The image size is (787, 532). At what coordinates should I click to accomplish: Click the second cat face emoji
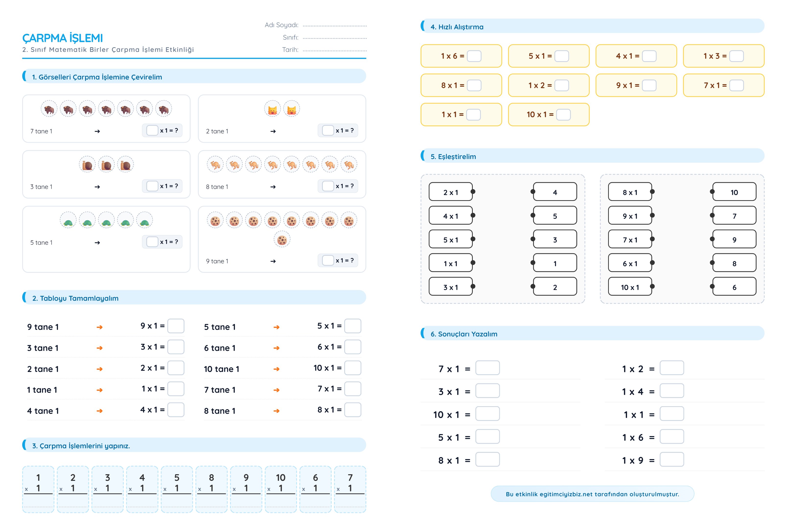291,109
